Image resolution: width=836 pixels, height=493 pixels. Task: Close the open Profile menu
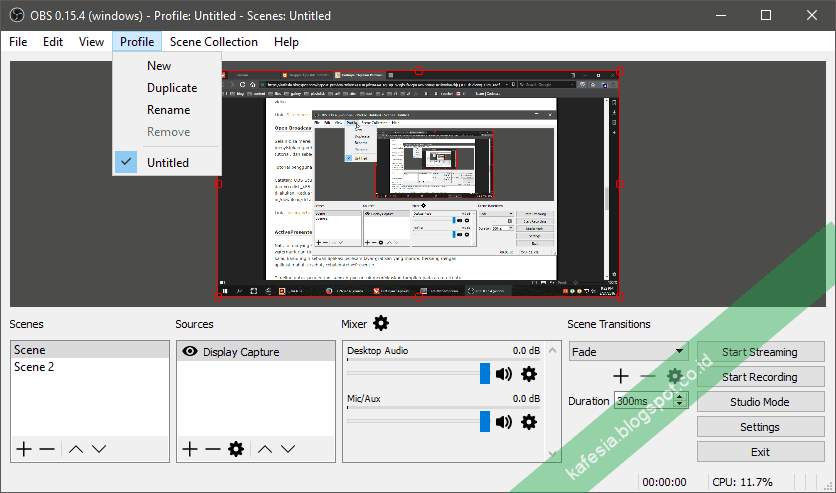tap(137, 42)
